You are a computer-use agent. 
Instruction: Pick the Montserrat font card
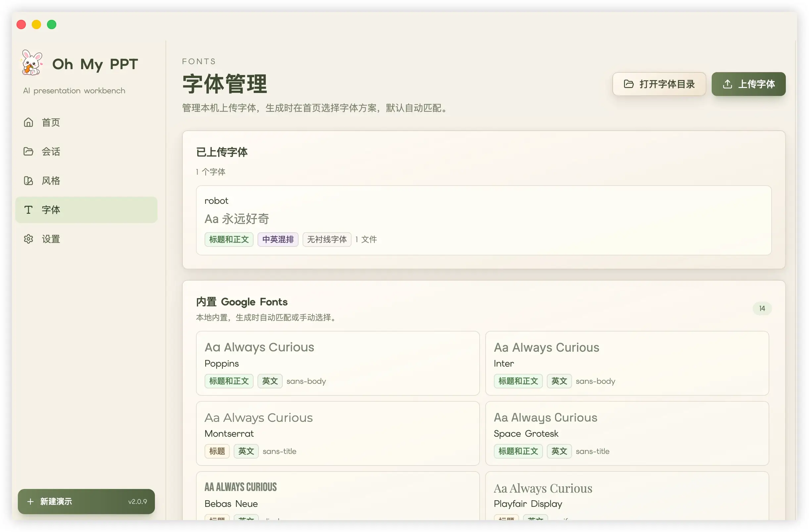pyautogui.click(x=338, y=434)
